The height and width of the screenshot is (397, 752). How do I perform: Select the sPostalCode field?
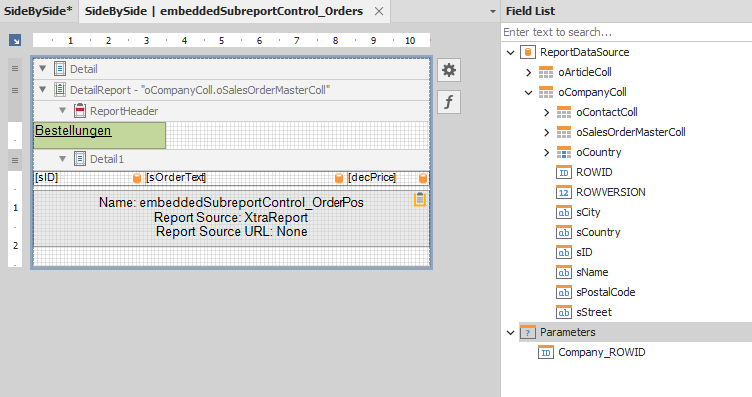coord(605,292)
